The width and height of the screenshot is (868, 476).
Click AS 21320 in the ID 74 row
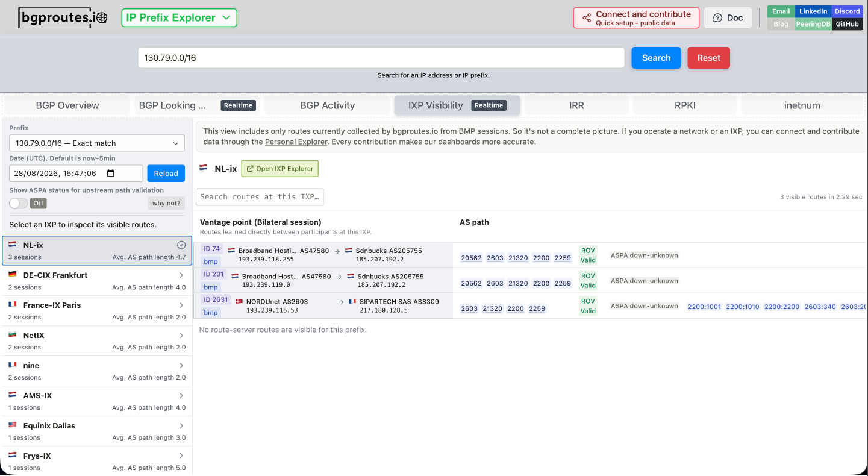point(518,258)
